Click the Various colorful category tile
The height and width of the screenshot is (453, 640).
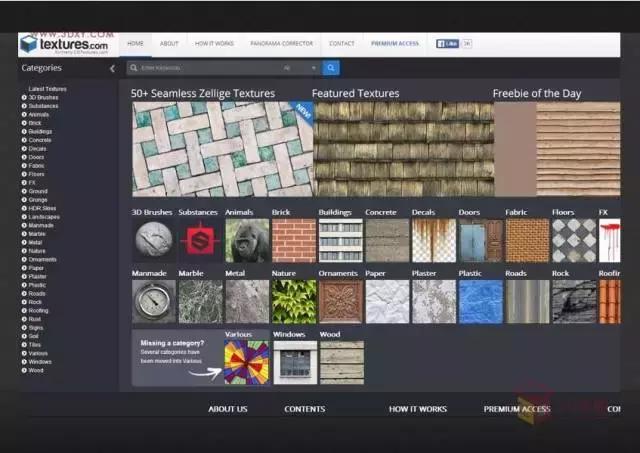point(246,362)
